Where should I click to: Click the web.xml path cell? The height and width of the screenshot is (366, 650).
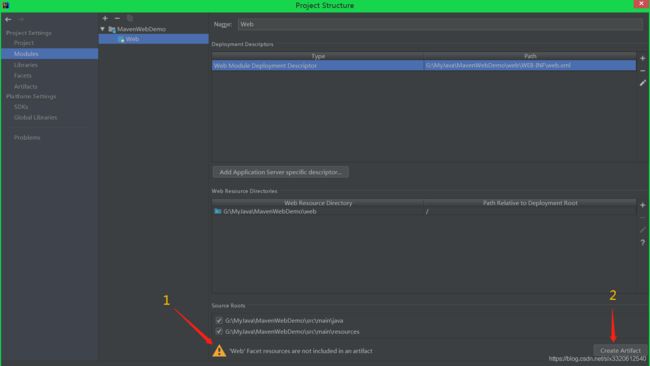(529, 65)
